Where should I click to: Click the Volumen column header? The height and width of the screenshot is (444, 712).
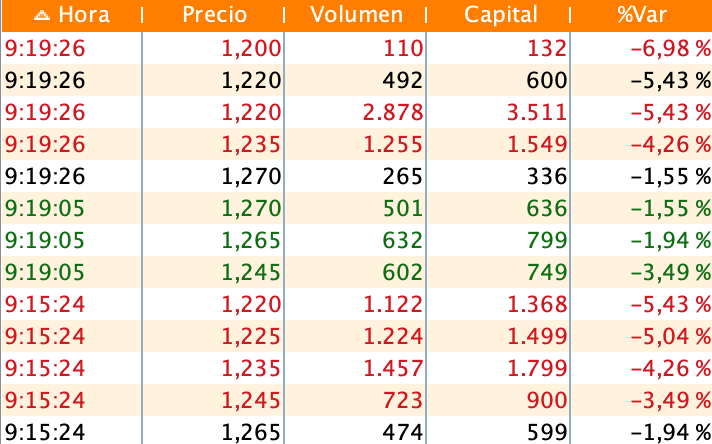pos(356,15)
